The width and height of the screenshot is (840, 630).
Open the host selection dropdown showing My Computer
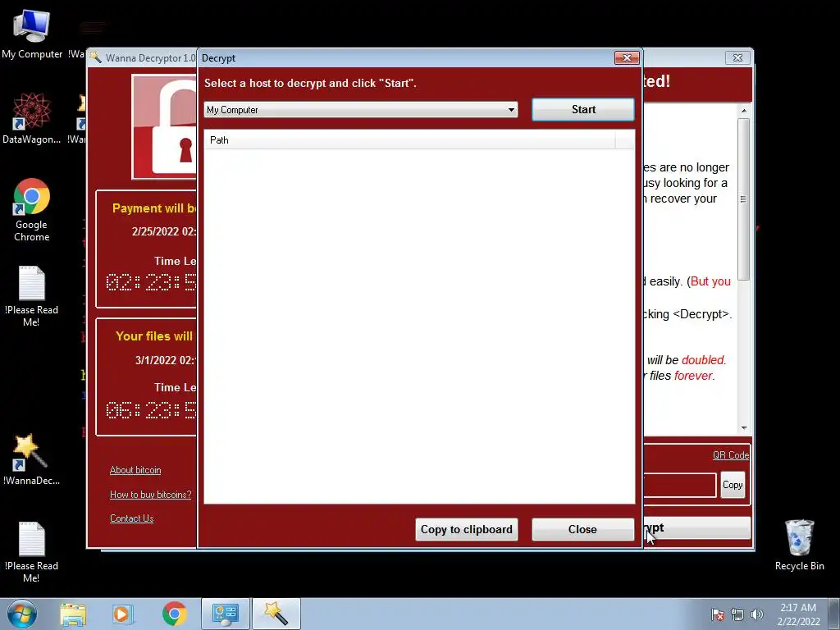(x=361, y=110)
